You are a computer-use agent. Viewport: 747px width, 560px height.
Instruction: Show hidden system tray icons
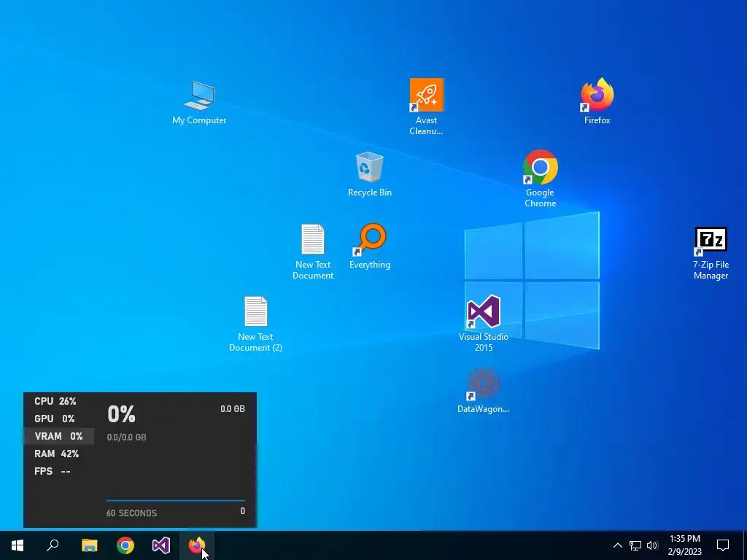[x=617, y=545]
